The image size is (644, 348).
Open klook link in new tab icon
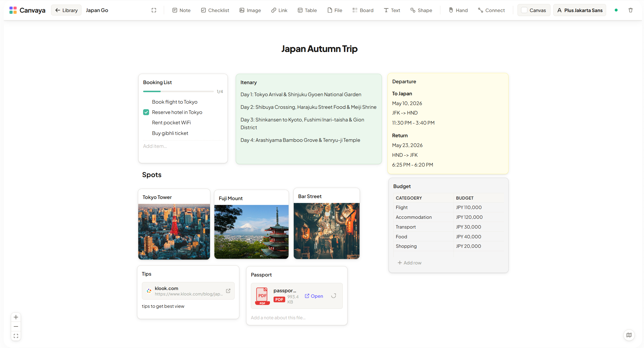(228, 291)
